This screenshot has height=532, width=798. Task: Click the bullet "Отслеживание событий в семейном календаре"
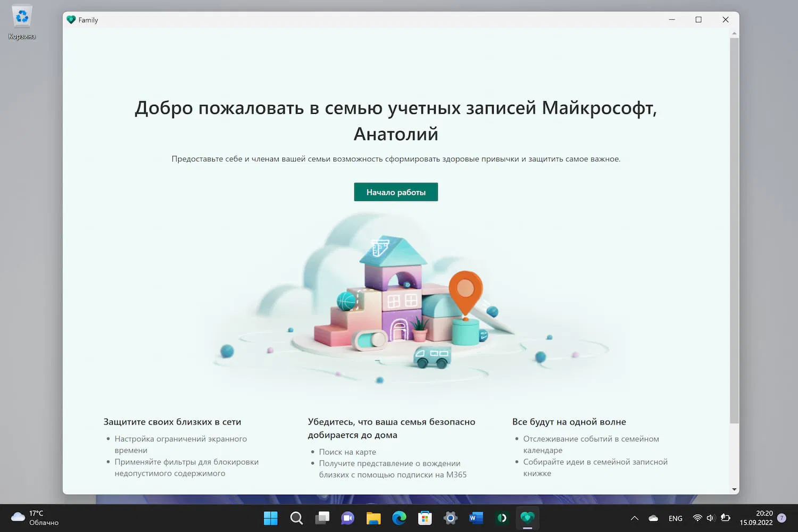(591, 444)
